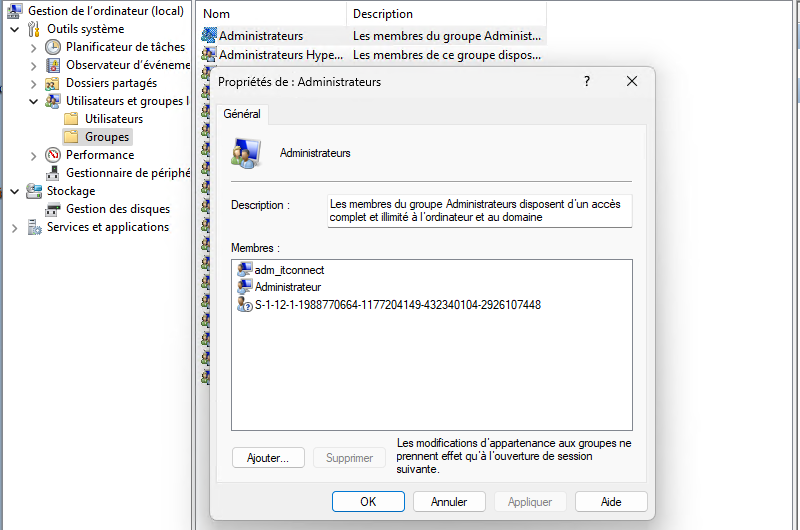
Task: Confirm with the OK button
Action: point(368,501)
